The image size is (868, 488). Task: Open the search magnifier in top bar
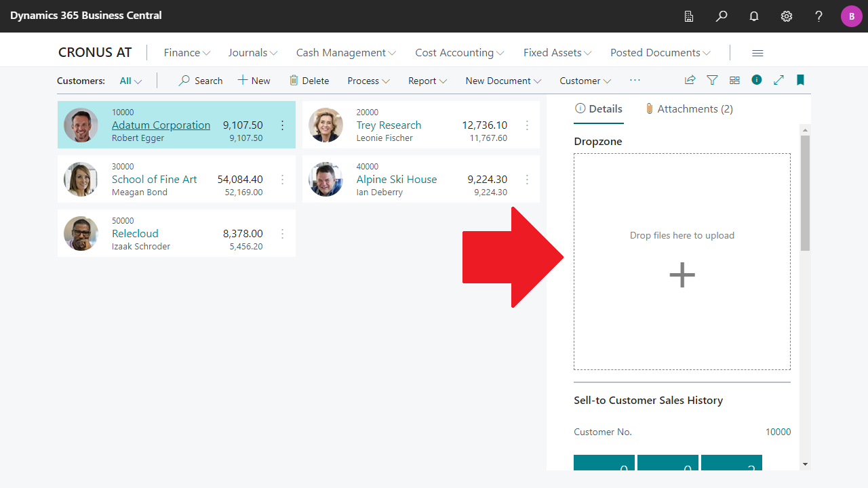pyautogui.click(x=722, y=16)
